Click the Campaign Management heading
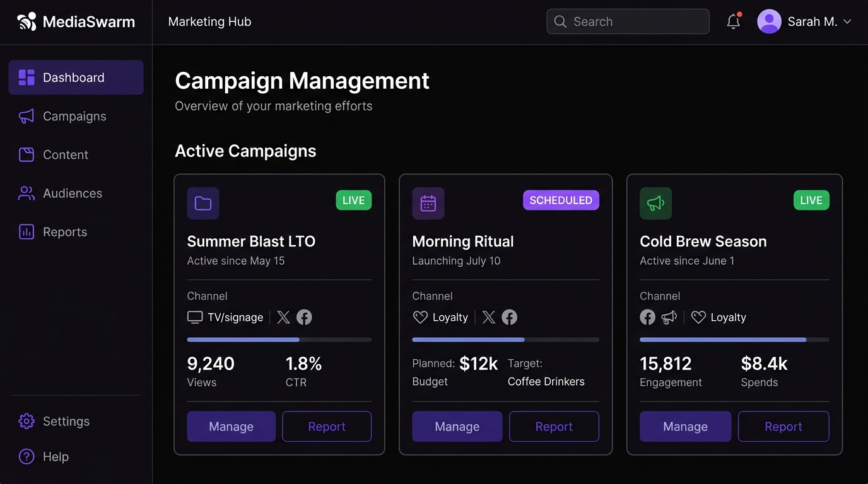Image resolution: width=868 pixels, height=484 pixels. (302, 81)
